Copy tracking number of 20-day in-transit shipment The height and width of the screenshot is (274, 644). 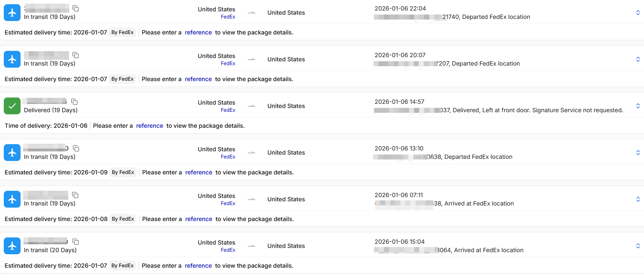point(76,242)
